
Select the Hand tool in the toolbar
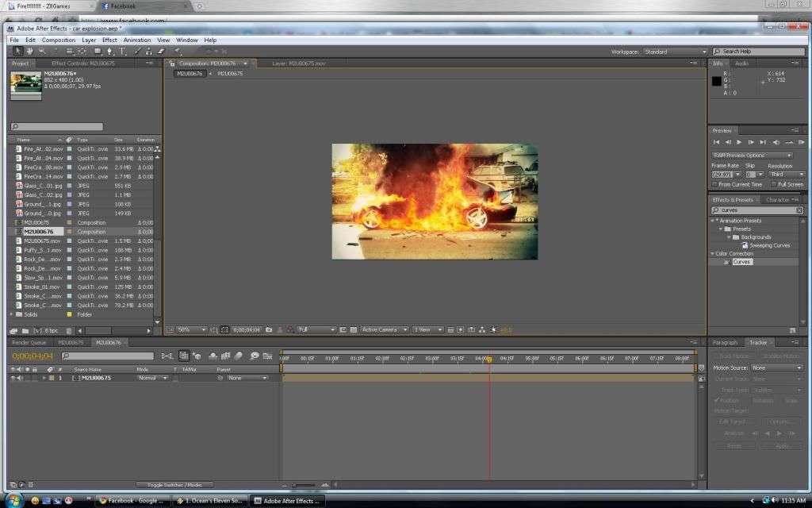tap(30, 52)
